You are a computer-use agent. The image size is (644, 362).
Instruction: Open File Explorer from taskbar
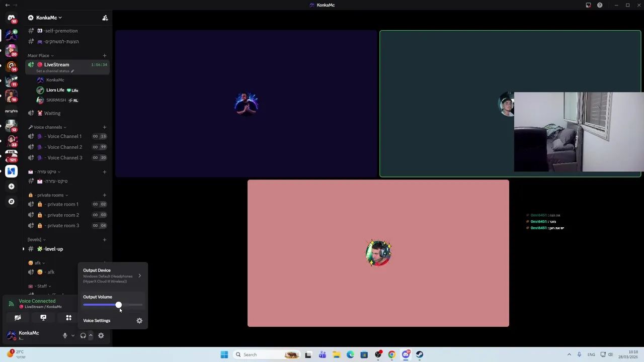(336, 354)
